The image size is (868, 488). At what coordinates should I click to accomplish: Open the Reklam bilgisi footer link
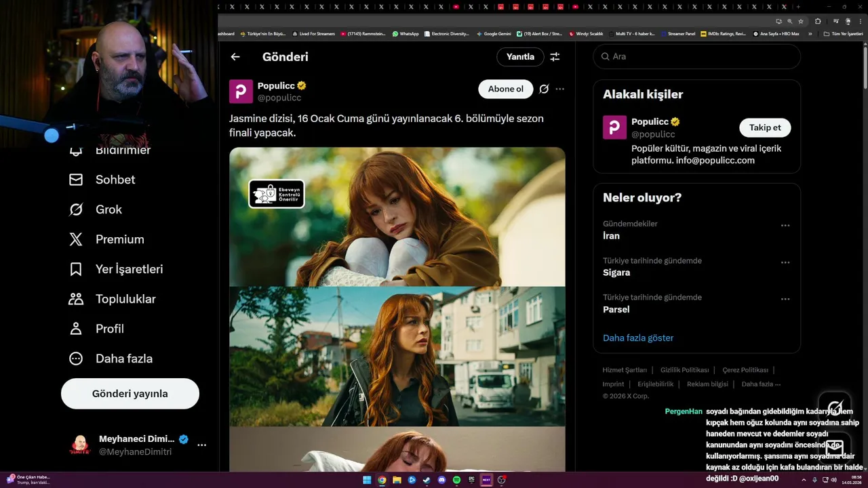click(707, 384)
